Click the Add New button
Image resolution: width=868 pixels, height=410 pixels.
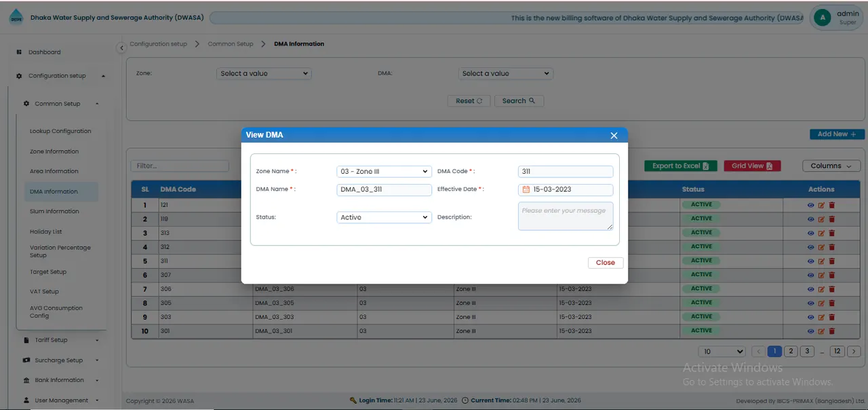coord(837,134)
